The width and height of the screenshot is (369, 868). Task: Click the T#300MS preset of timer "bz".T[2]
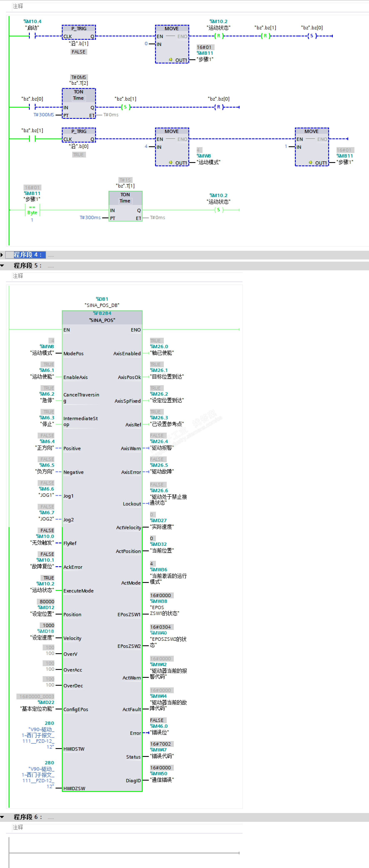[44, 115]
